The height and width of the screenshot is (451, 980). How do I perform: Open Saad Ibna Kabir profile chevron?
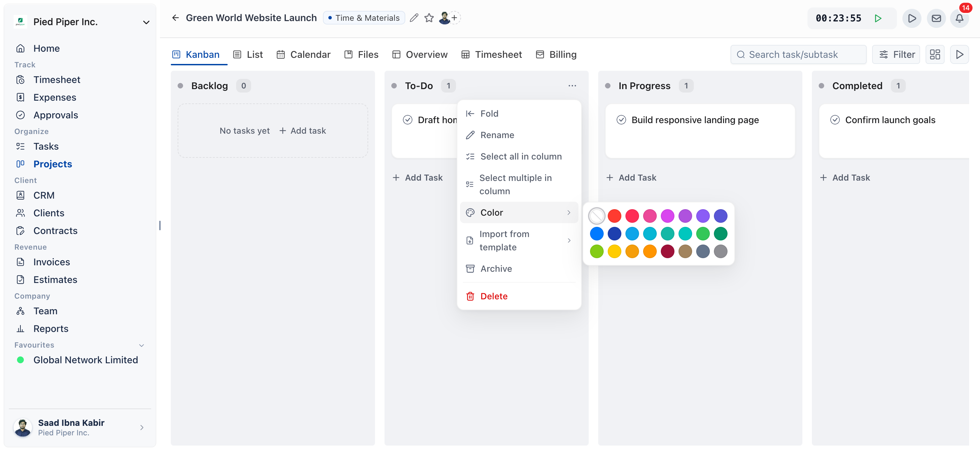pos(142,428)
